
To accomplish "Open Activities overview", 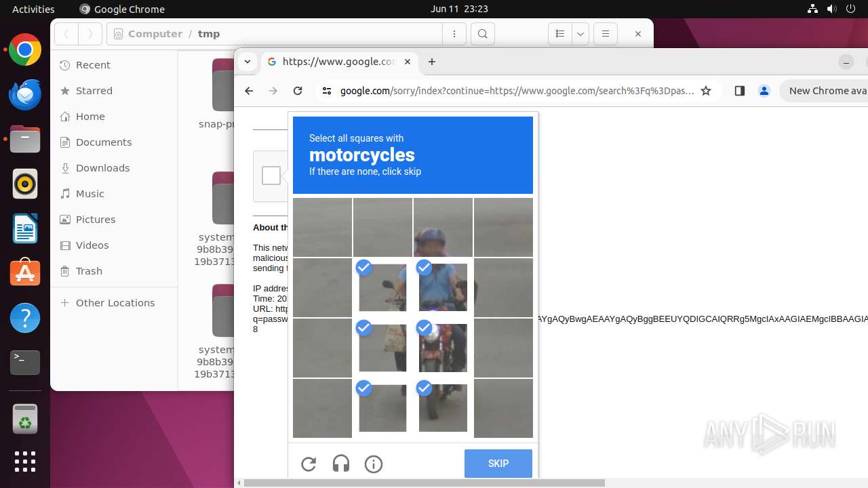I will tap(33, 9).
